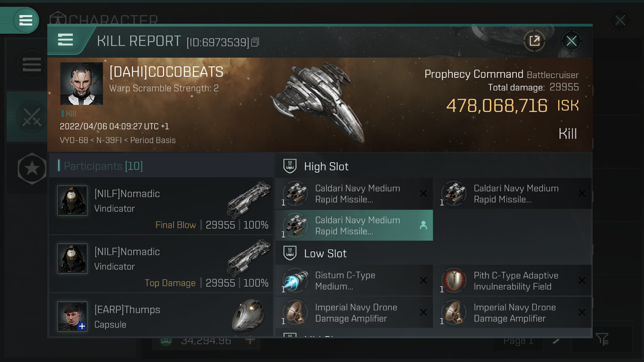This screenshot has height=362, width=644.
Task: Open the Nomadic Final Blow participant entry
Action: 161,206
